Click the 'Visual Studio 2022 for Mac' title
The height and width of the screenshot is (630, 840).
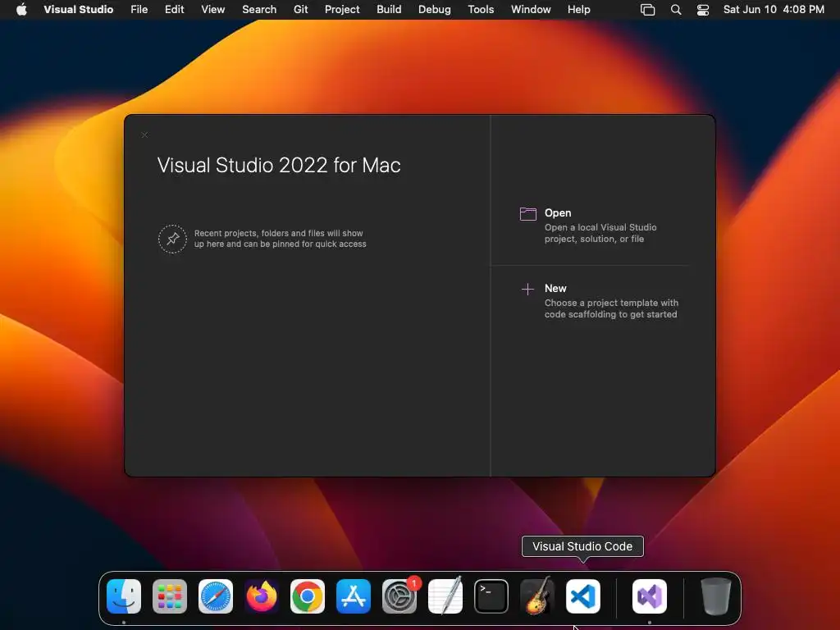point(279,165)
